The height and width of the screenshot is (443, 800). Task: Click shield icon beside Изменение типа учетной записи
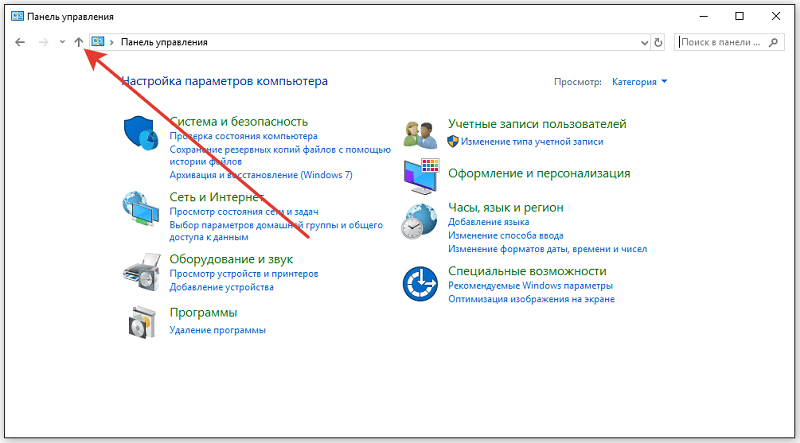click(453, 141)
